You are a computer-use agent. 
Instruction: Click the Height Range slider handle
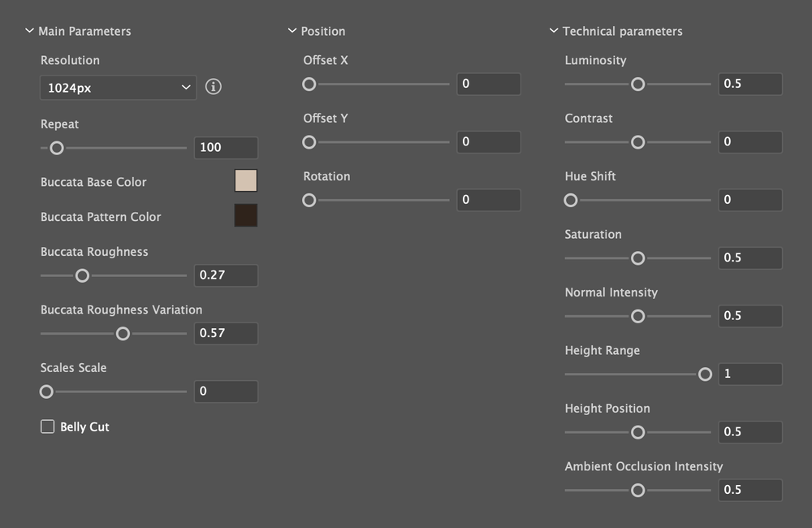click(x=705, y=374)
